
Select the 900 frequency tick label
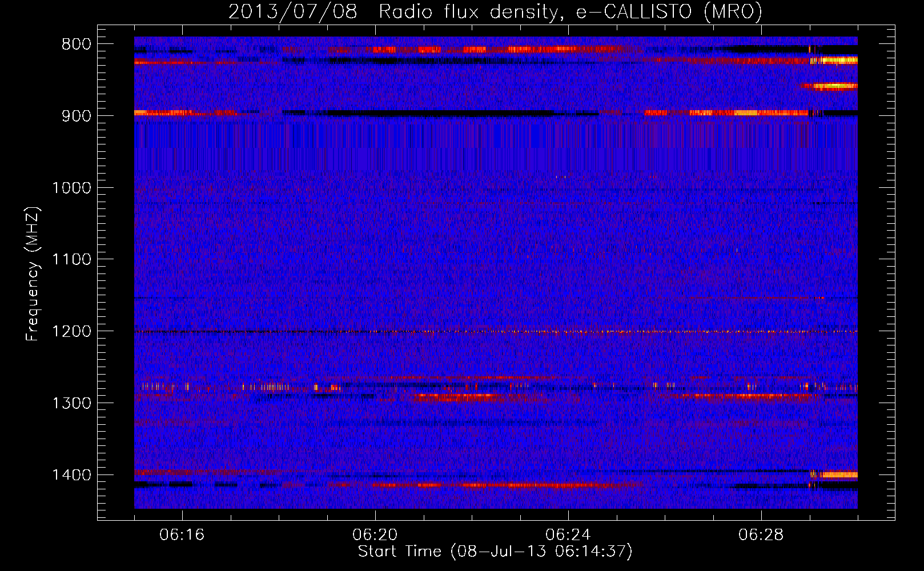coord(76,116)
